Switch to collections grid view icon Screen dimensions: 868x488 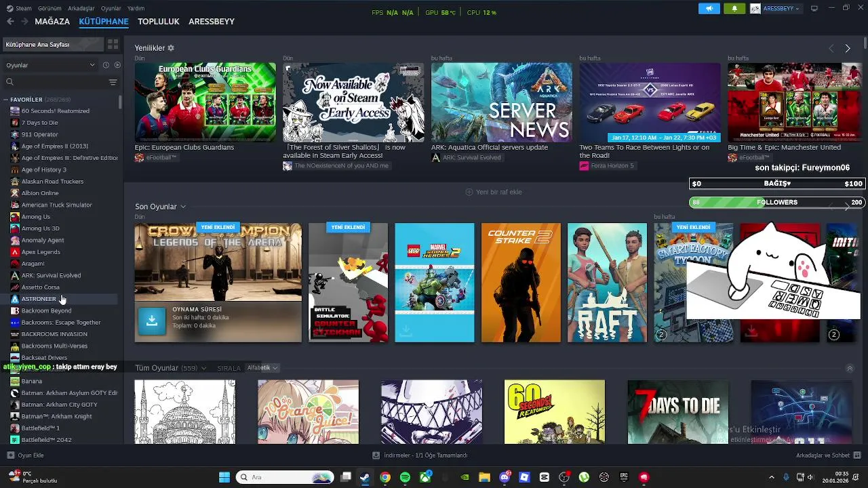113,44
